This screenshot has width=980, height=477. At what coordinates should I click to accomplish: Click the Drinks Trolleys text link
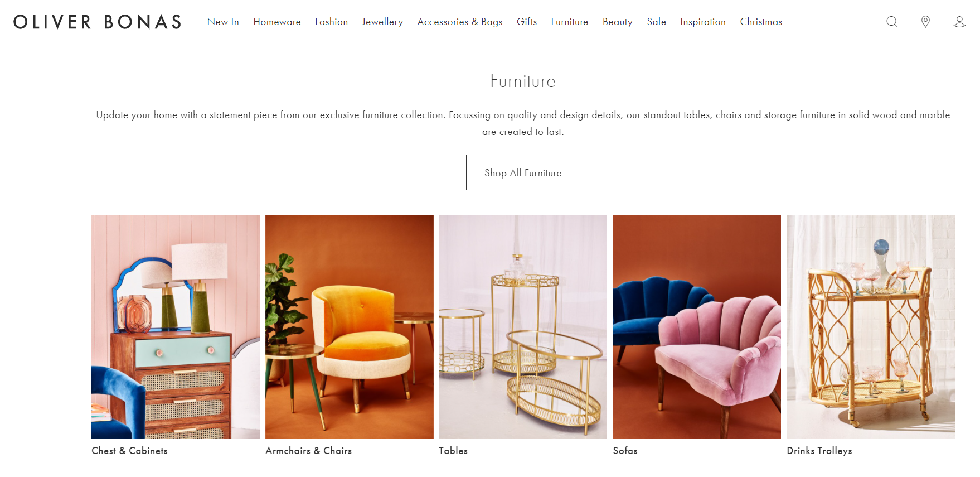819,451
